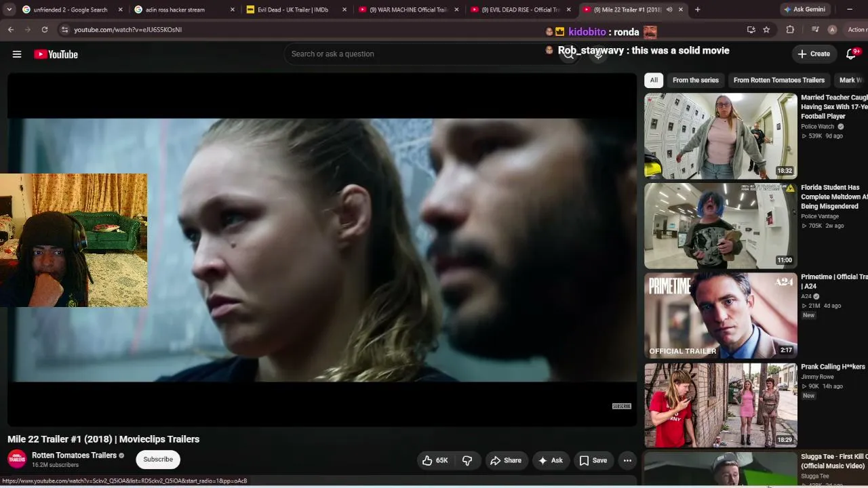Open the more actions three-dot menu

coord(627,461)
